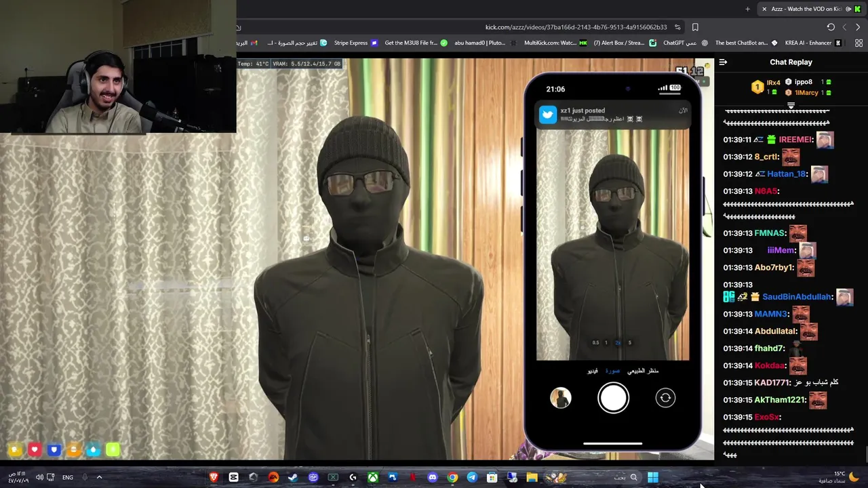Expand the gifters leaderboard handle
This screenshot has height=488, width=868.
(791, 106)
